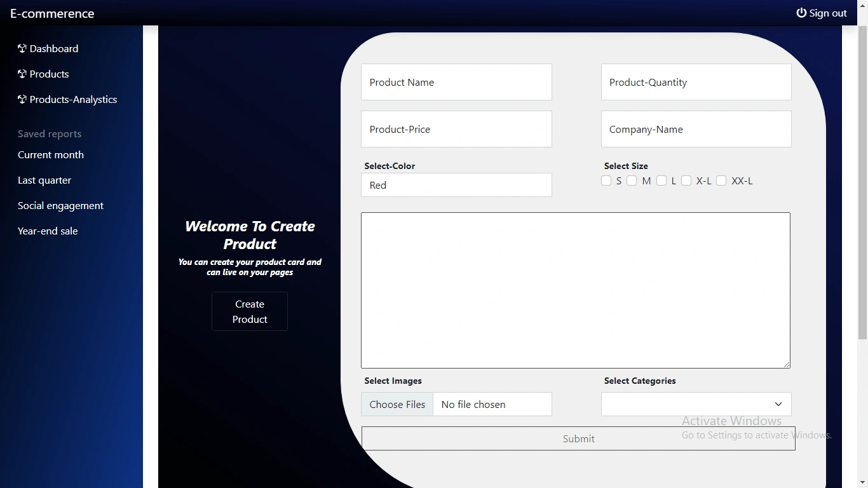Click the 'Select Size' label
Viewport: 868px width, 488px height.
[x=626, y=166]
